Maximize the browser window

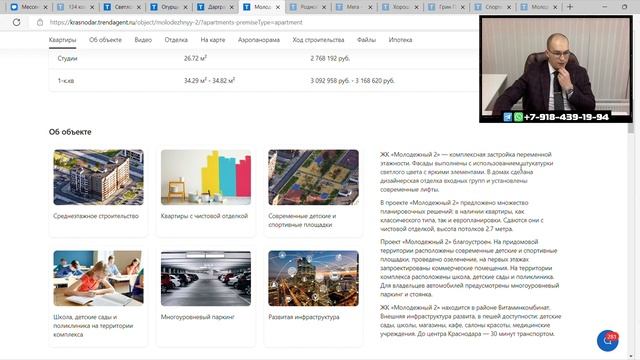[x=624, y=7]
